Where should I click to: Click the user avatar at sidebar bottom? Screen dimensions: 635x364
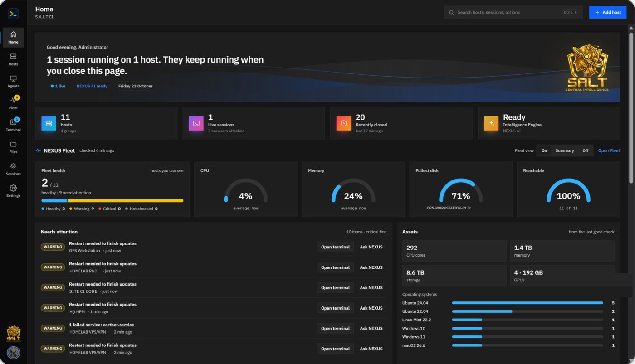(x=13, y=353)
